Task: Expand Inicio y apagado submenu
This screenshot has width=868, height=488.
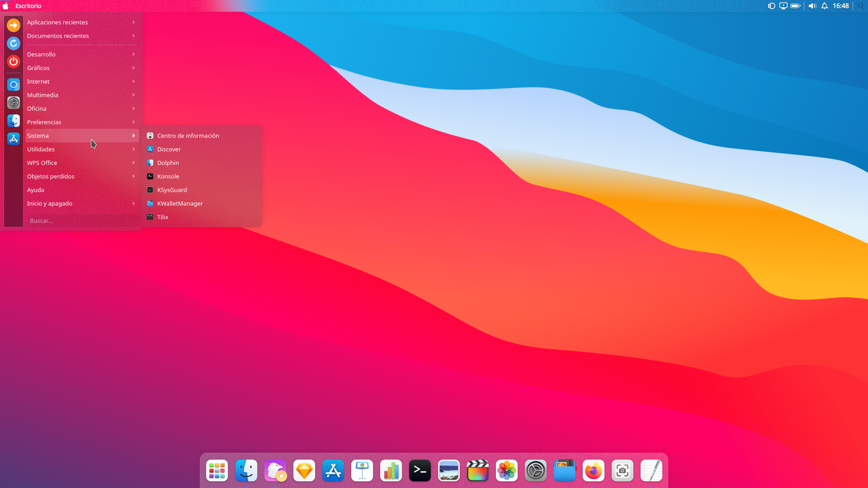Action: point(82,203)
